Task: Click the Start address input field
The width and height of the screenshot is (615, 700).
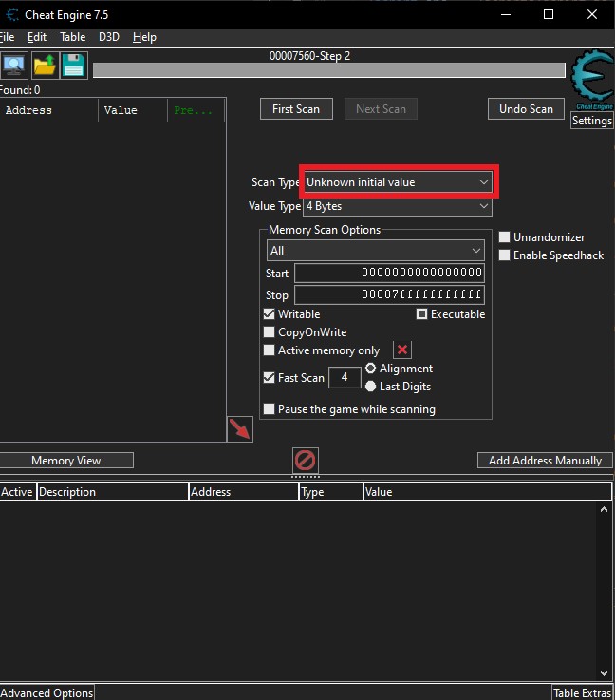Action: (x=389, y=274)
